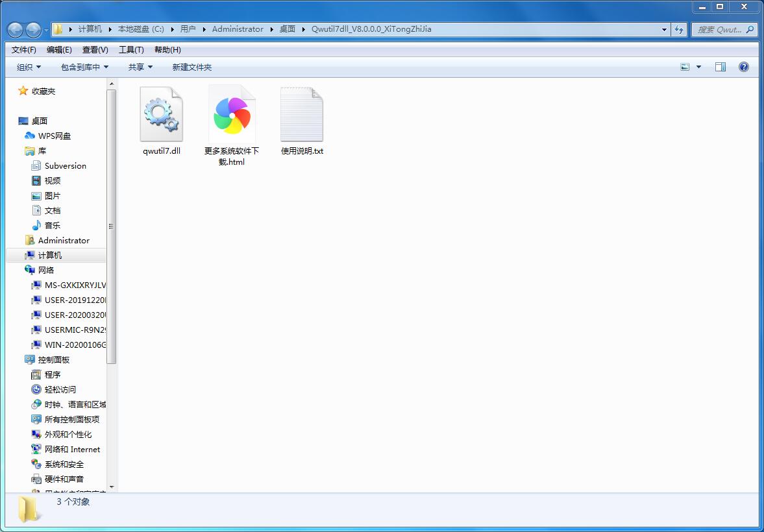Click the 库 libraries icon

[30, 151]
